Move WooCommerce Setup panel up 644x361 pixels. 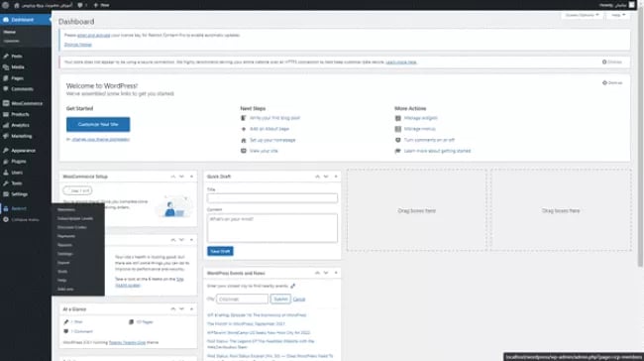(173, 177)
